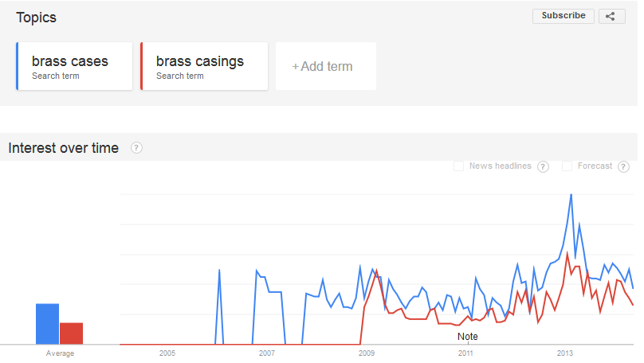Select the brass casings search term card

204,66
